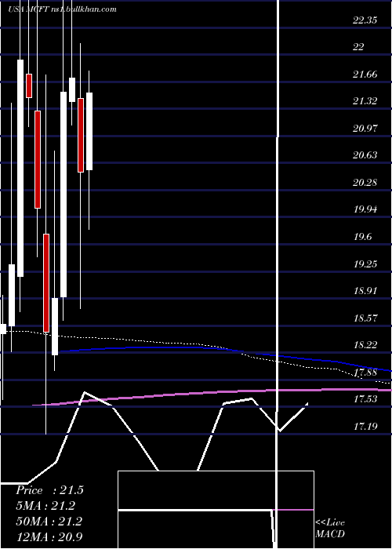
Task: Click the 20.97 price axis label
Action: pyautogui.click(x=365, y=128)
